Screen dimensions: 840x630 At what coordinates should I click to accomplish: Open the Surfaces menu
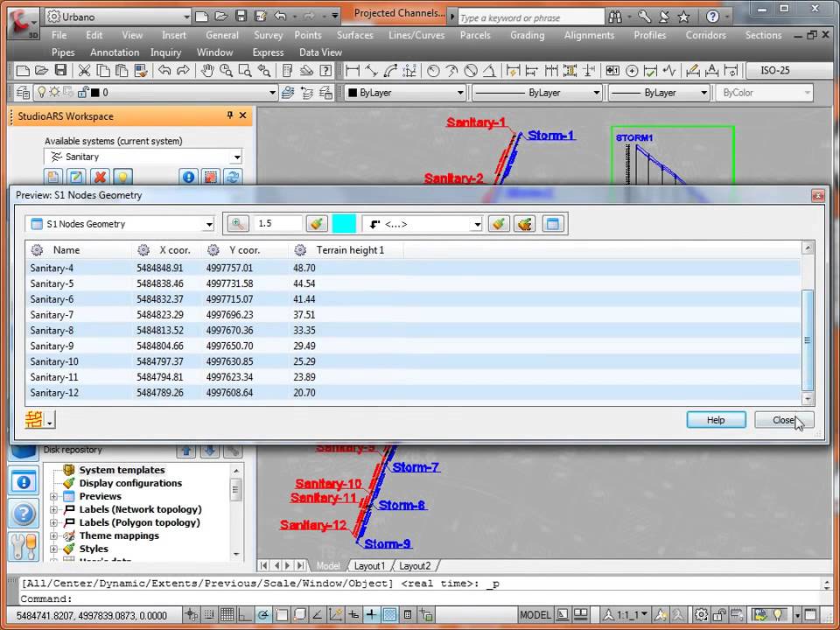pos(354,35)
